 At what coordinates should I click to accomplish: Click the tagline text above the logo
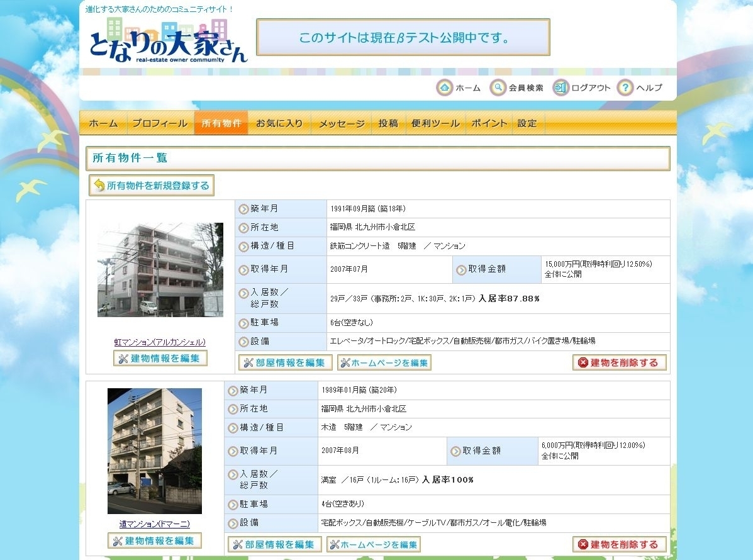[159, 9]
